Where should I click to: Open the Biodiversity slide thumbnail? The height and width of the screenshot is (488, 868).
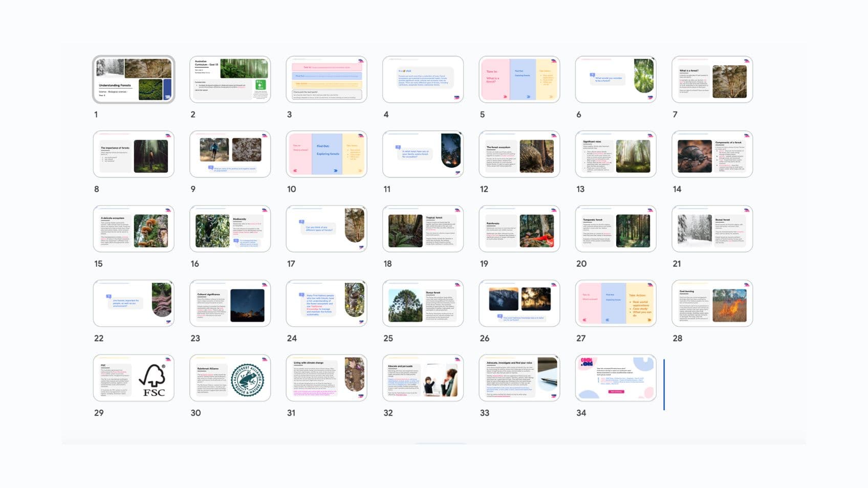(230, 228)
